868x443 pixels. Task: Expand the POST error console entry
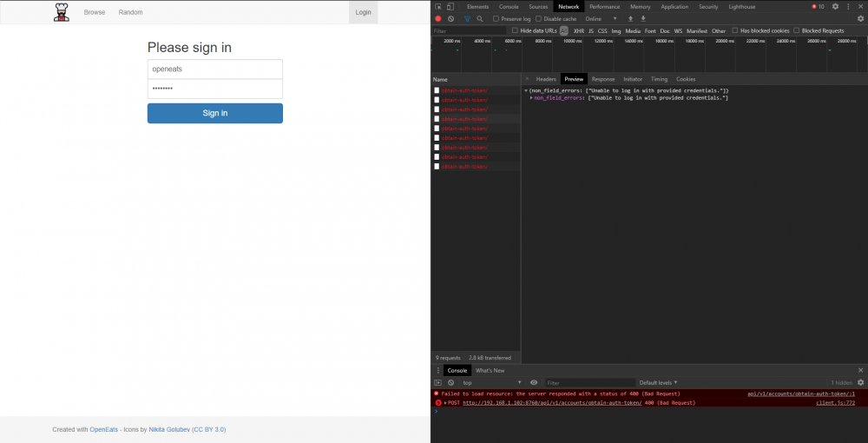445,403
